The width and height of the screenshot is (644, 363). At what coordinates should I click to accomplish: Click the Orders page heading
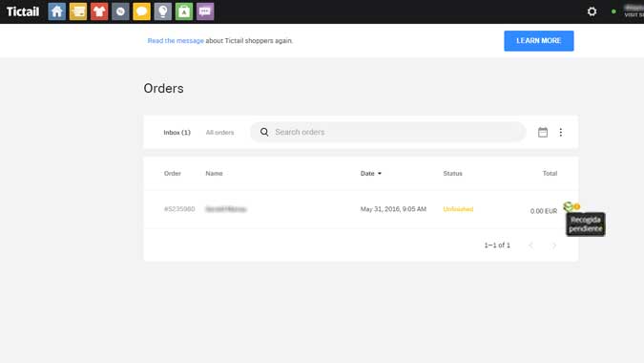tap(163, 89)
